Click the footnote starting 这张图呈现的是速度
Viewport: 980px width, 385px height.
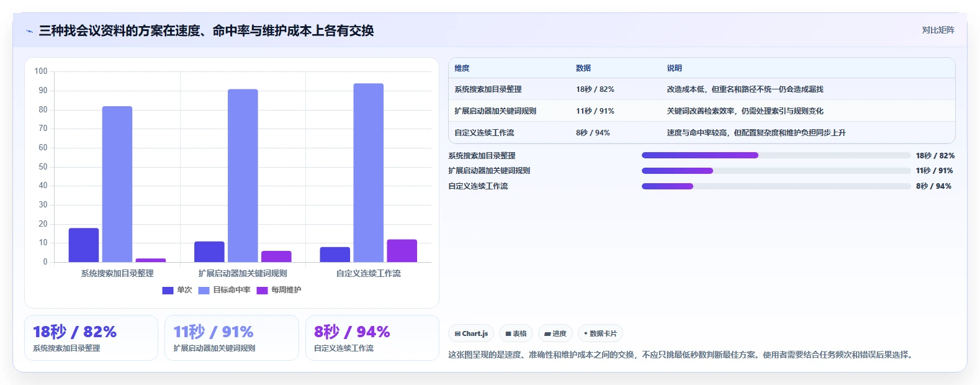[681, 355]
